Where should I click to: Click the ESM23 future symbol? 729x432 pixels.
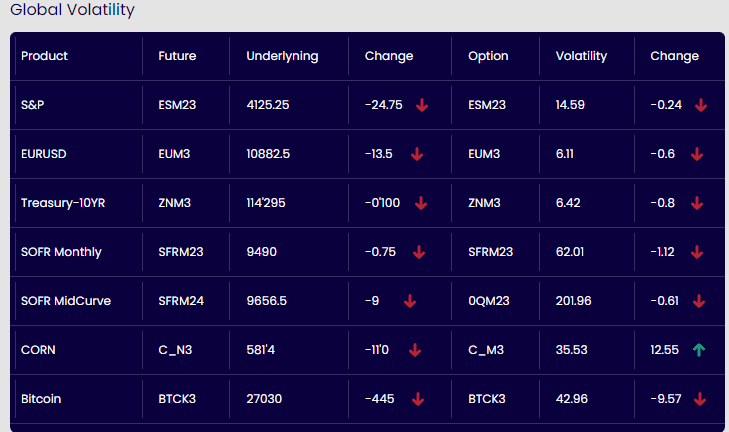click(177, 105)
